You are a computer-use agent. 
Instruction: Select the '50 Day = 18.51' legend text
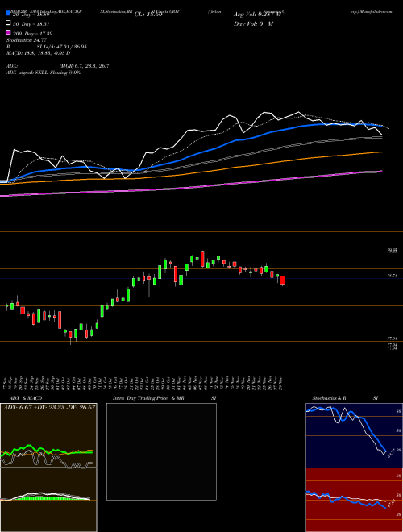31,24
